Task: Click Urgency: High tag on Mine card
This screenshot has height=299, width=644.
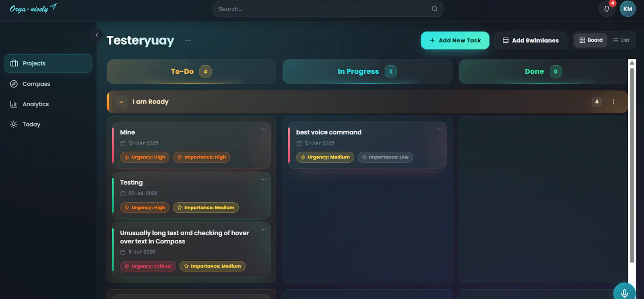Action: click(145, 157)
